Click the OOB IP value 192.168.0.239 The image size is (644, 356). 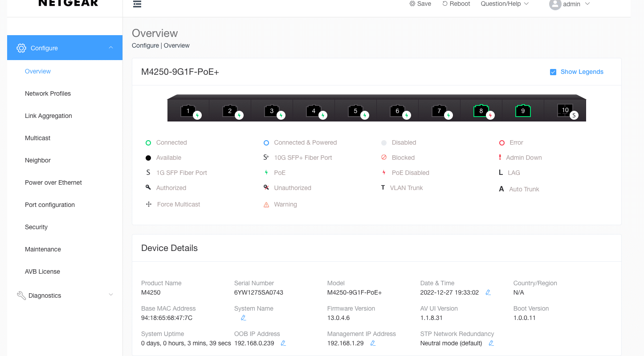pyautogui.click(x=254, y=343)
